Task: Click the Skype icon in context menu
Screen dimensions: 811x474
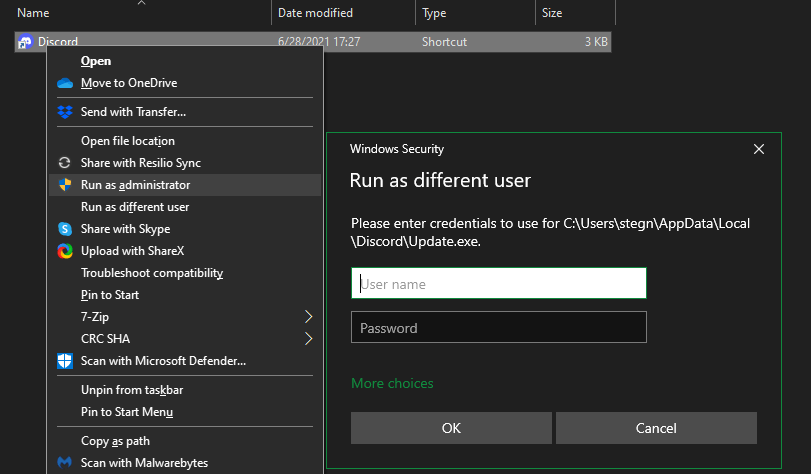Action: pos(64,229)
